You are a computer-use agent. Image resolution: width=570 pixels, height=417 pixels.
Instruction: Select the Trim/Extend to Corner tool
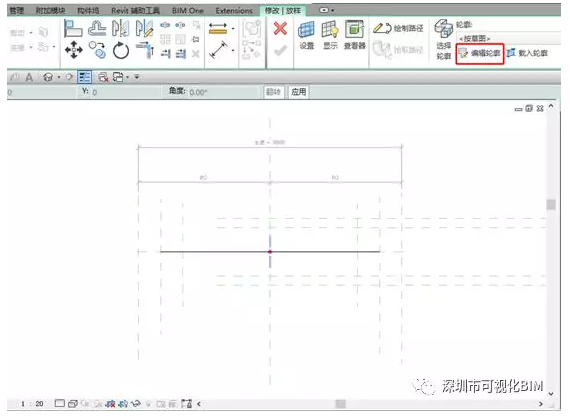[x=145, y=50]
